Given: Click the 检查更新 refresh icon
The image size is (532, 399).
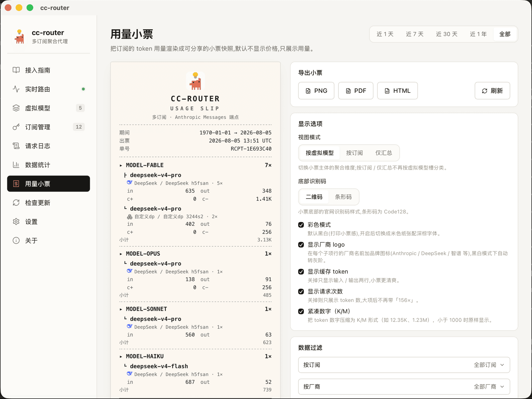Looking at the screenshot, I should click(x=16, y=203).
